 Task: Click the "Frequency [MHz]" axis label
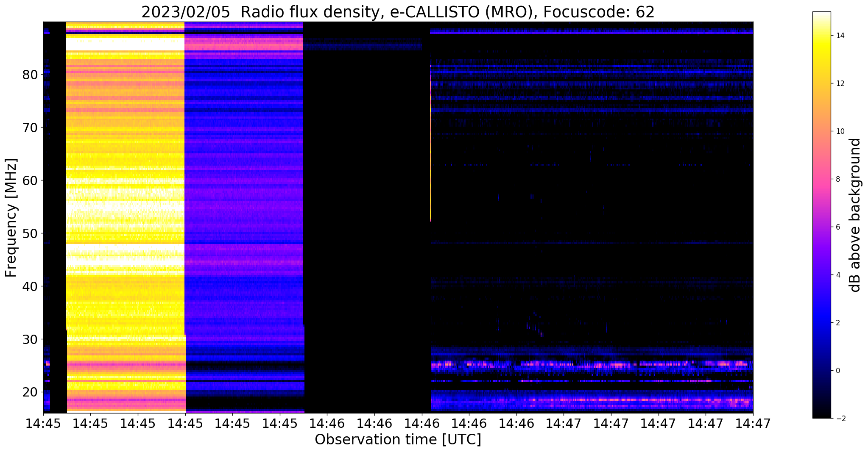click(x=11, y=218)
